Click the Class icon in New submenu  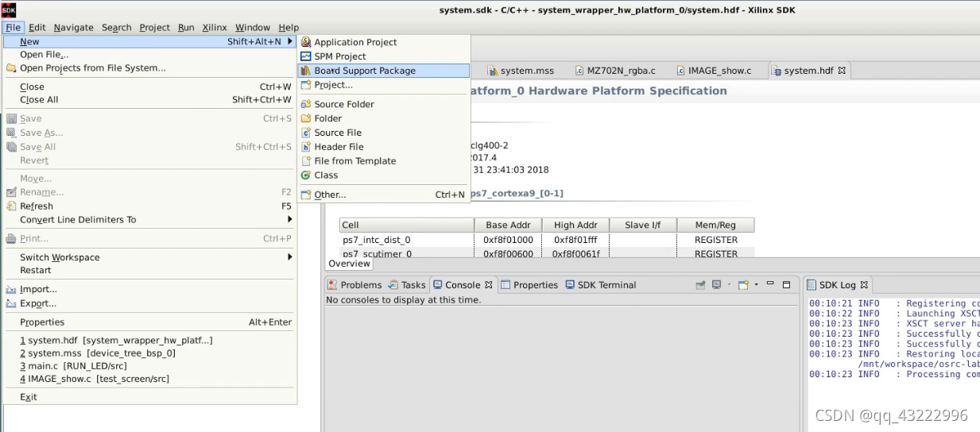coord(306,175)
